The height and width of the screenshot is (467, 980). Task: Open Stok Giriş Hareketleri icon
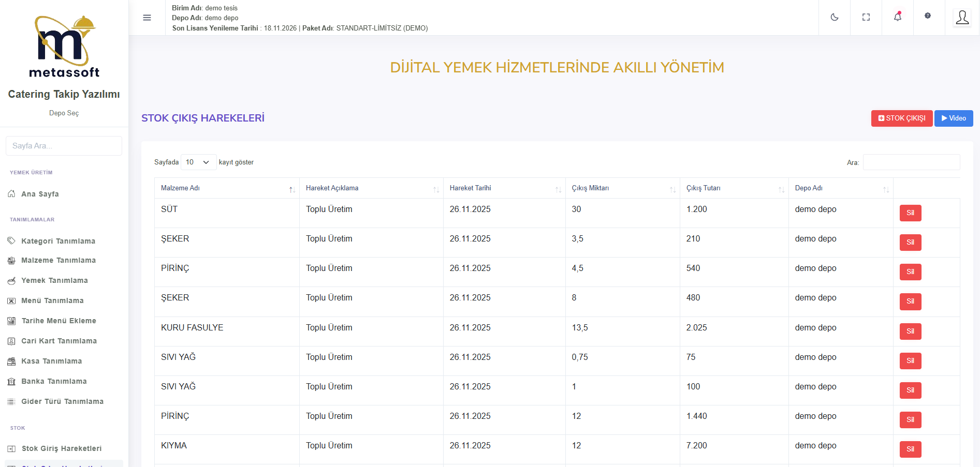click(11, 448)
